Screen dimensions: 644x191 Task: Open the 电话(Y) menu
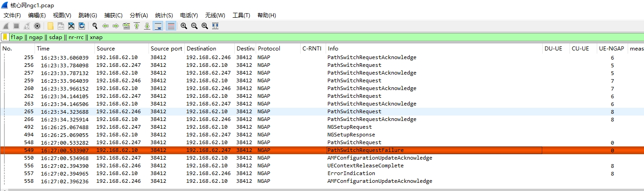189,15
